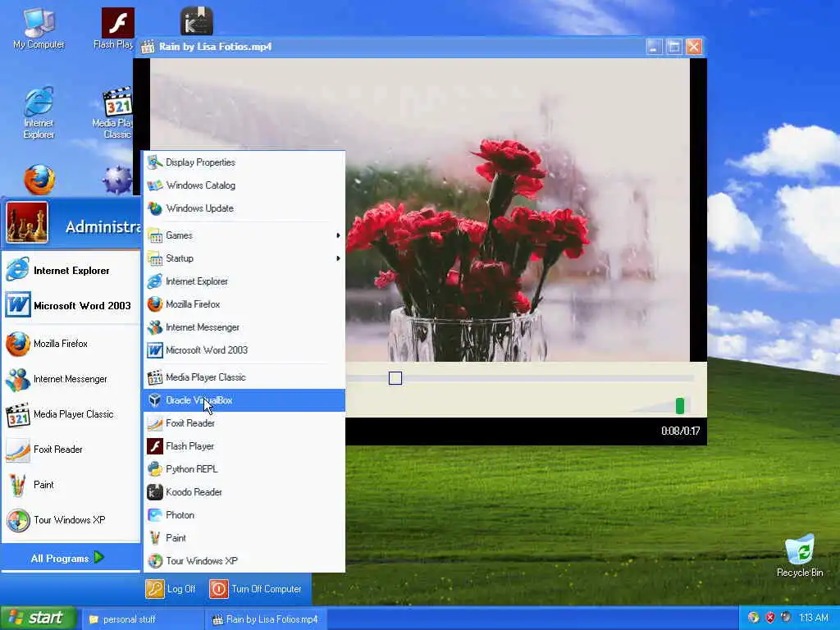
Task: Click Log Off button
Action: click(171, 589)
